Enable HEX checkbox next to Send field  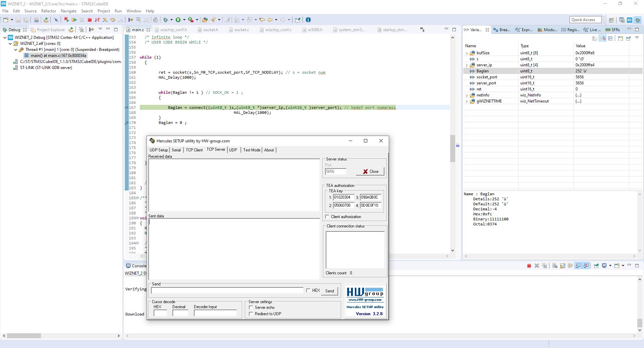(308, 290)
